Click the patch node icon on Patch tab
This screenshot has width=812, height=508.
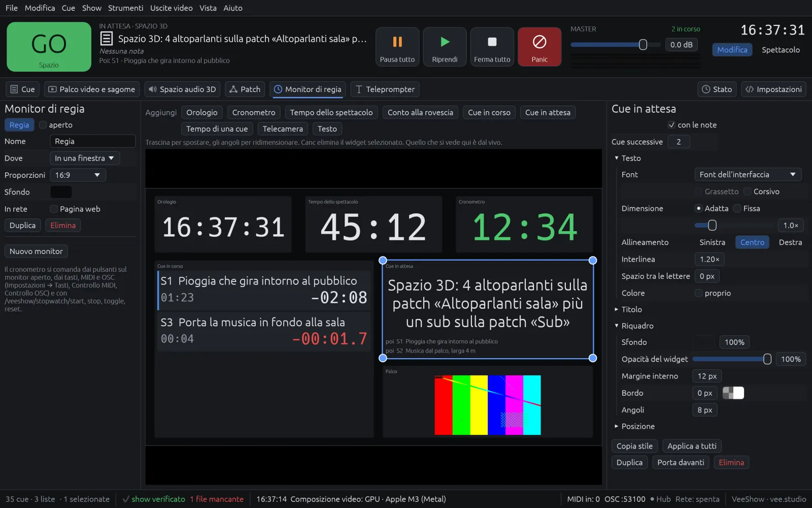(x=233, y=89)
